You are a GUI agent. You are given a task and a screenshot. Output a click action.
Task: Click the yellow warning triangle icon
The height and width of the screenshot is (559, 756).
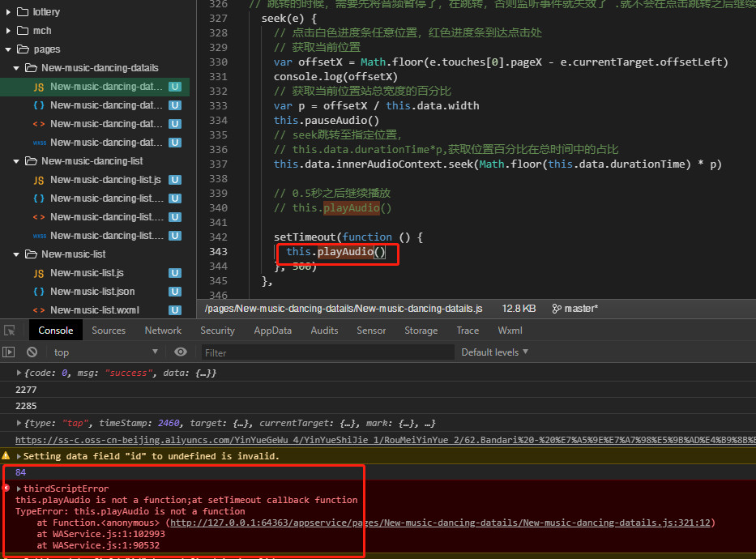click(6, 455)
